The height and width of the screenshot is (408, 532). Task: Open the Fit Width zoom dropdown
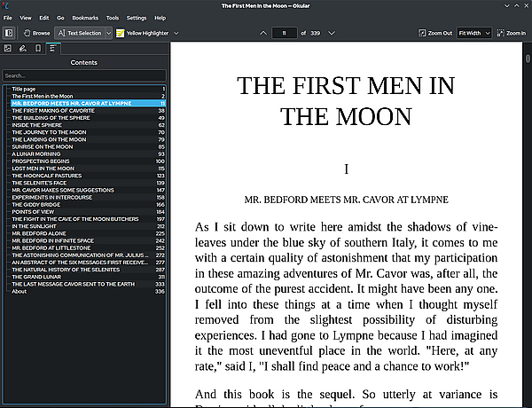[474, 33]
